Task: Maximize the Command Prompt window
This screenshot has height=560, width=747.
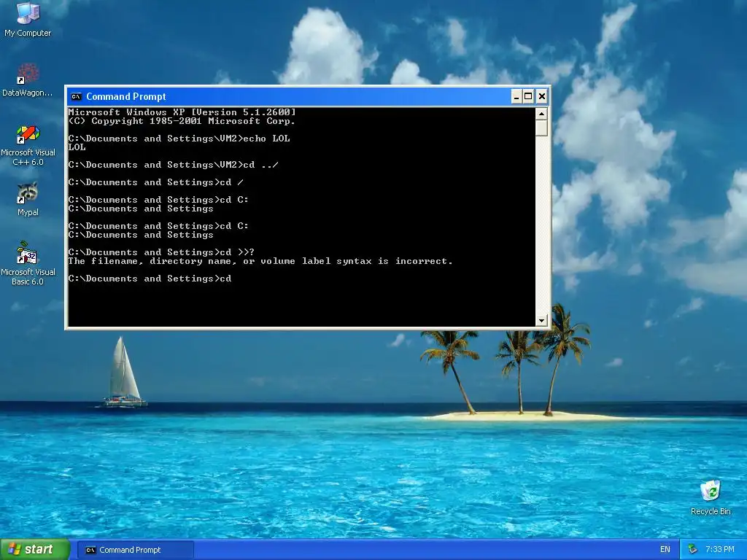Action: coord(528,97)
